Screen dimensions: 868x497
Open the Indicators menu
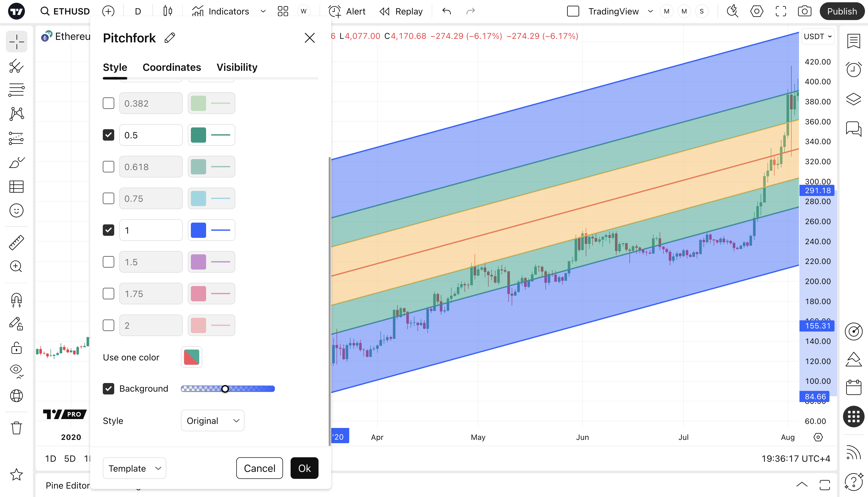tap(221, 11)
